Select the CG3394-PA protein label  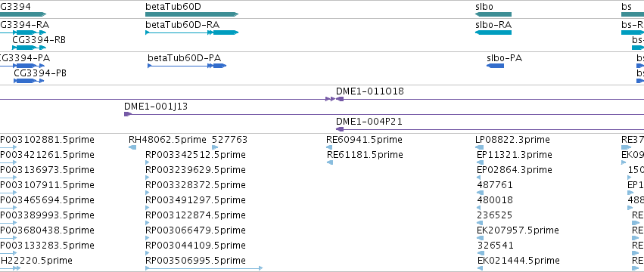click(x=25, y=58)
